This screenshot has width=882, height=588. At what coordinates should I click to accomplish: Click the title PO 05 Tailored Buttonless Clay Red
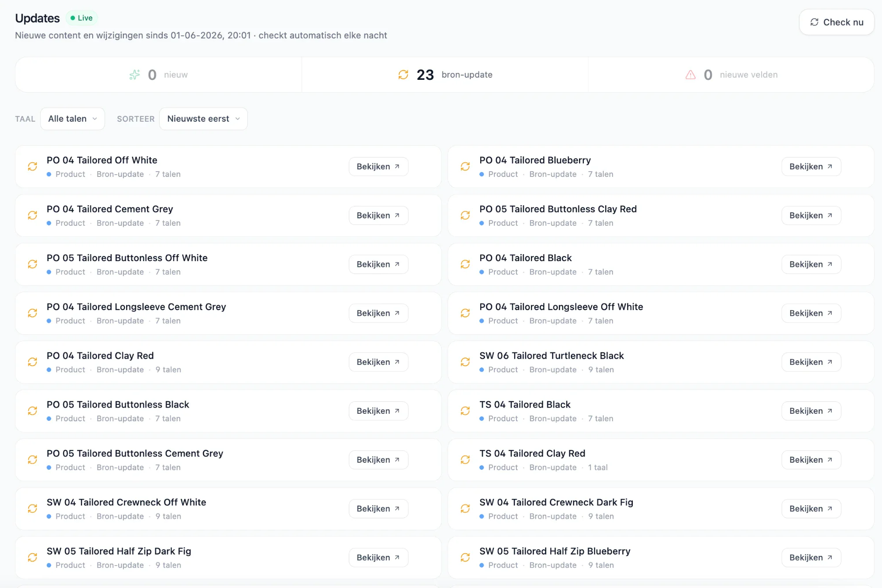point(558,209)
